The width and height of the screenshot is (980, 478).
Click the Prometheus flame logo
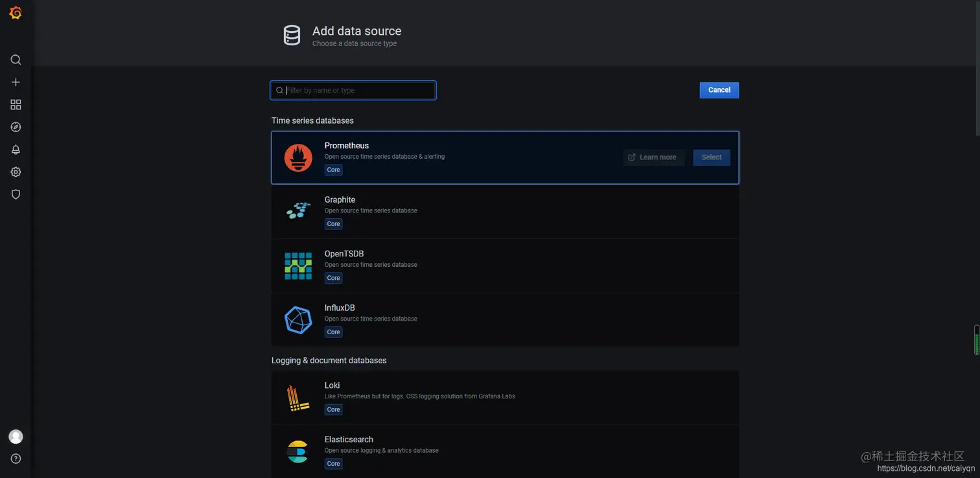point(298,158)
